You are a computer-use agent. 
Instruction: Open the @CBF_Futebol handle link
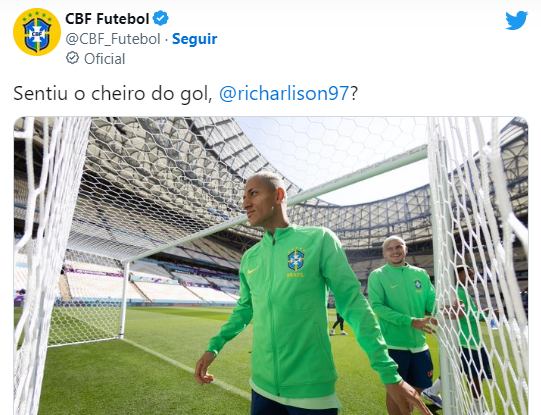point(113,39)
